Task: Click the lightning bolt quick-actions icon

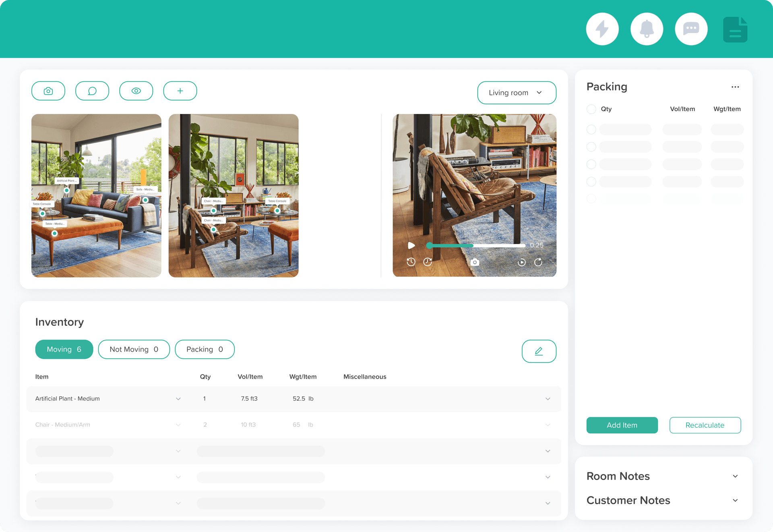Action: click(602, 29)
